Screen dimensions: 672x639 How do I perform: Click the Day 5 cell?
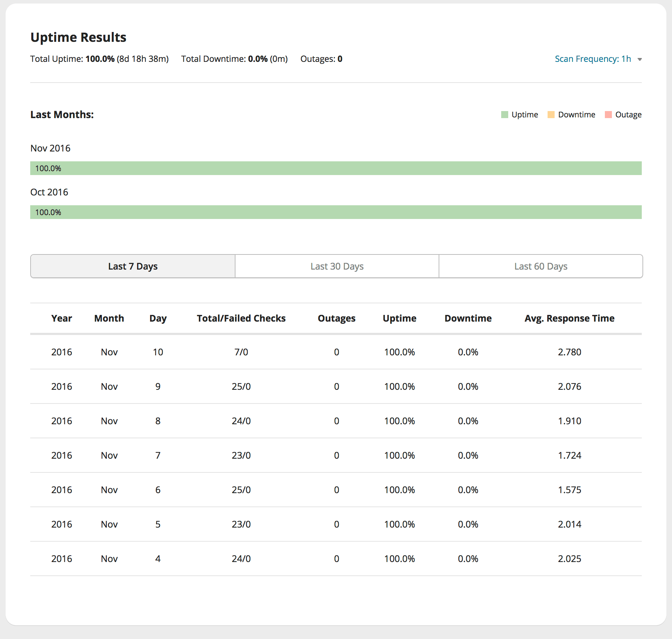pos(158,524)
